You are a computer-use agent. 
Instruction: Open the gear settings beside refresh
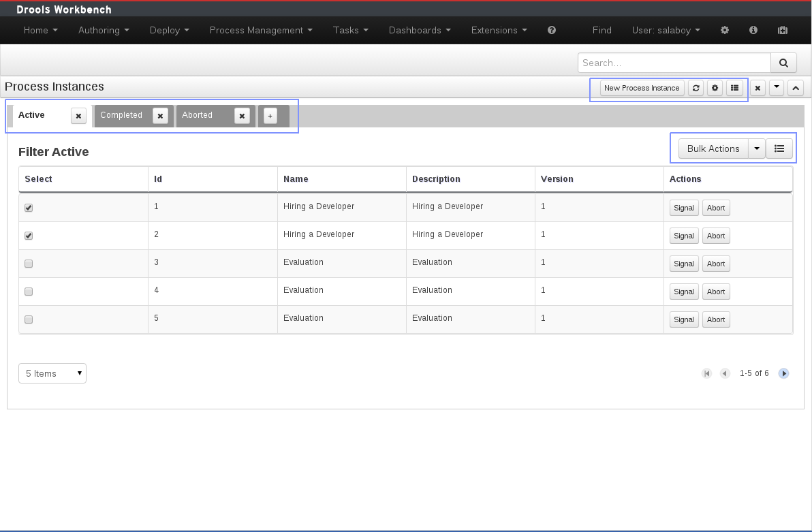coord(715,88)
